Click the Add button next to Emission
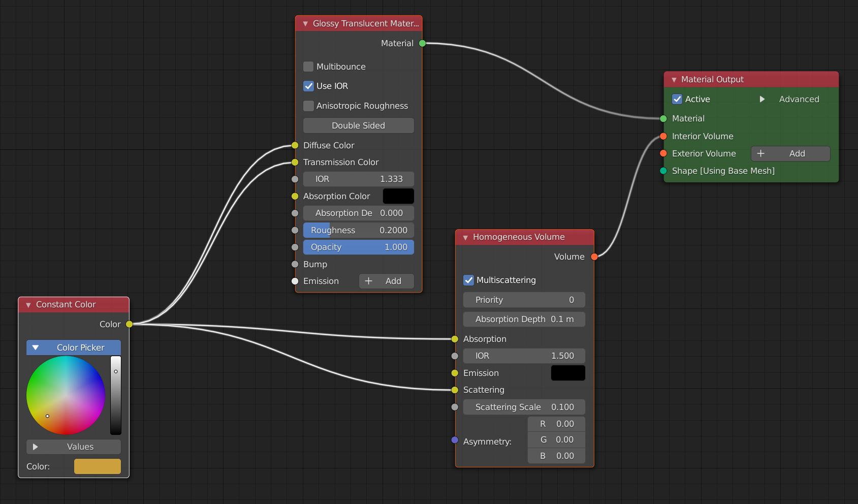858x504 pixels. click(386, 281)
